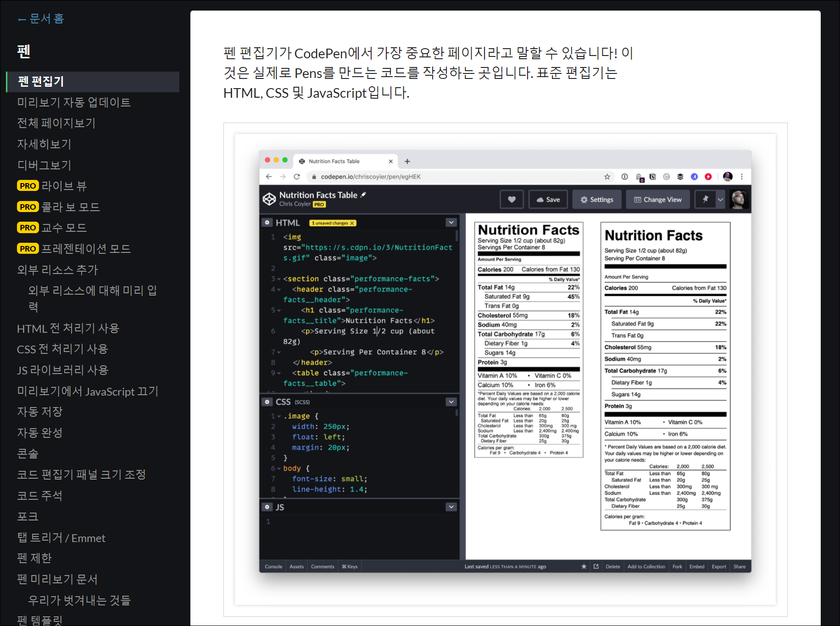The height and width of the screenshot is (626, 840).
Task: Click the open-in-new-window icon in footer
Action: pos(596,567)
